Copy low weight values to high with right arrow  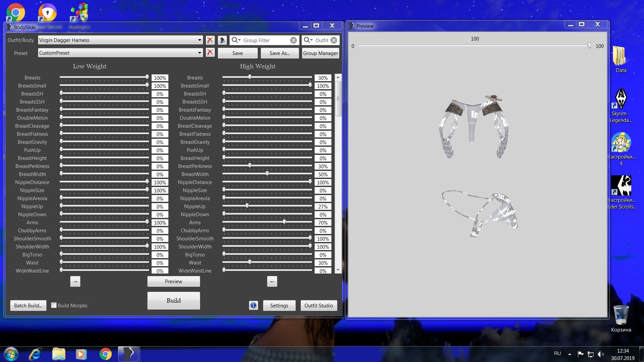75,282
